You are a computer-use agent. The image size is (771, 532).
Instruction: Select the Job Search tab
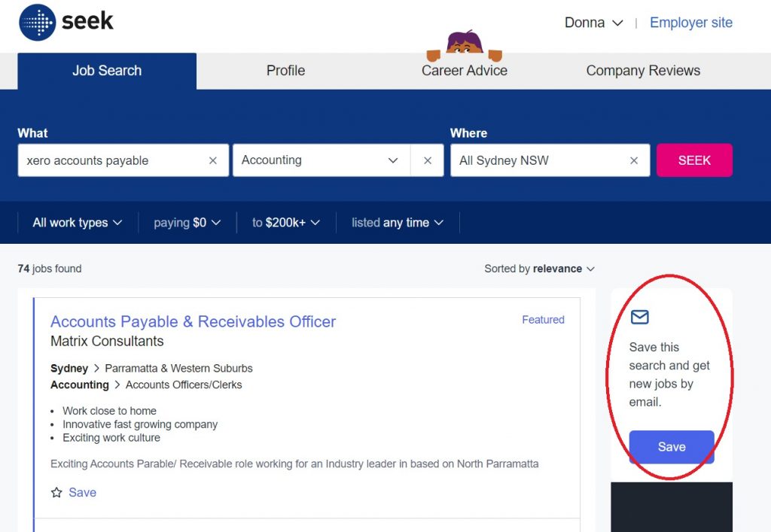pyautogui.click(x=107, y=71)
